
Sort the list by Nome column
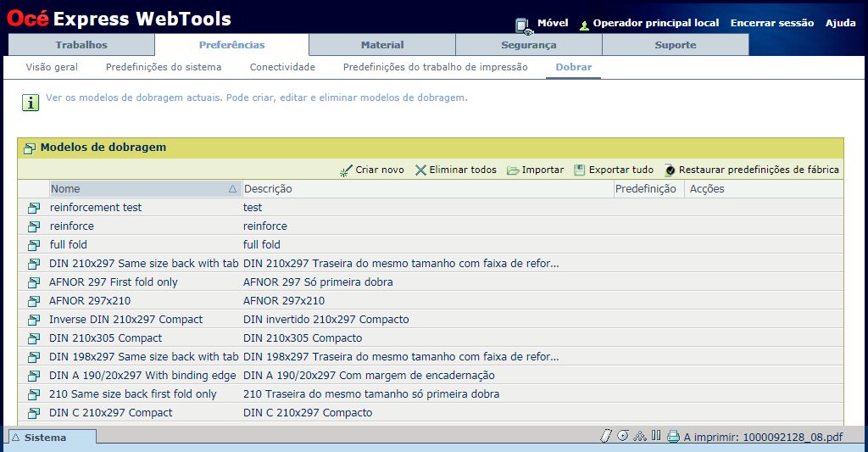click(144, 189)
